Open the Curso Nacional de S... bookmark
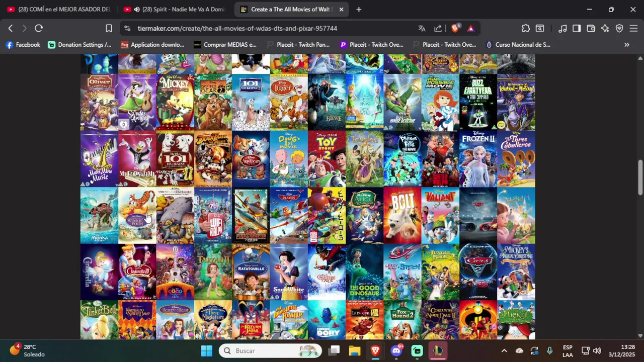The width and height of the screenshot is (644, 362). coord(518,45)
